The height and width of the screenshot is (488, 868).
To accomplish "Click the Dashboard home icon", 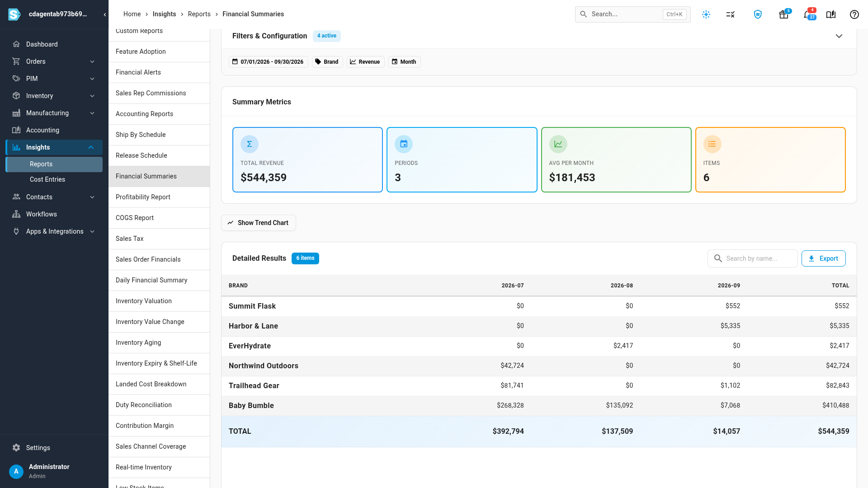I will click(x=16, y=44).
